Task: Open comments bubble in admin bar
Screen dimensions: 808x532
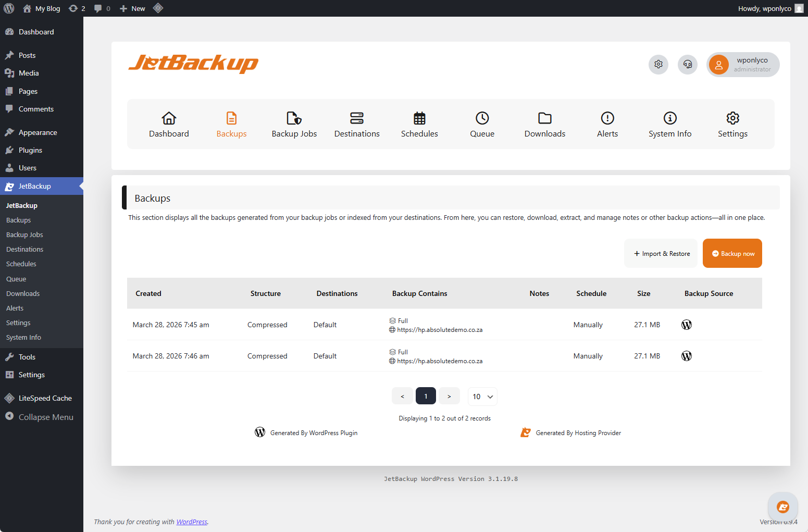Action: click(102, 8)
